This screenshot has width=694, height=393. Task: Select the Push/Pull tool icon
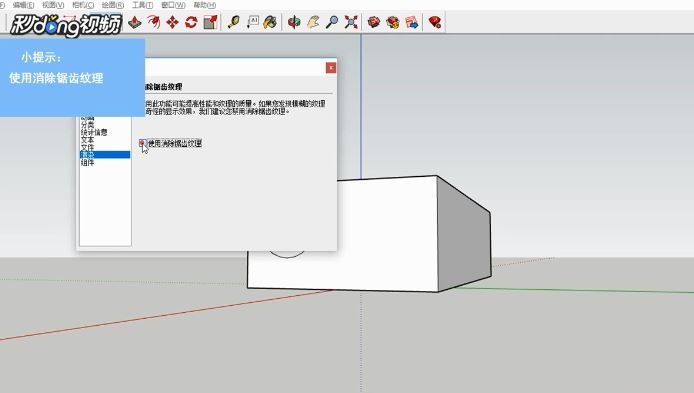click(135, 22)
